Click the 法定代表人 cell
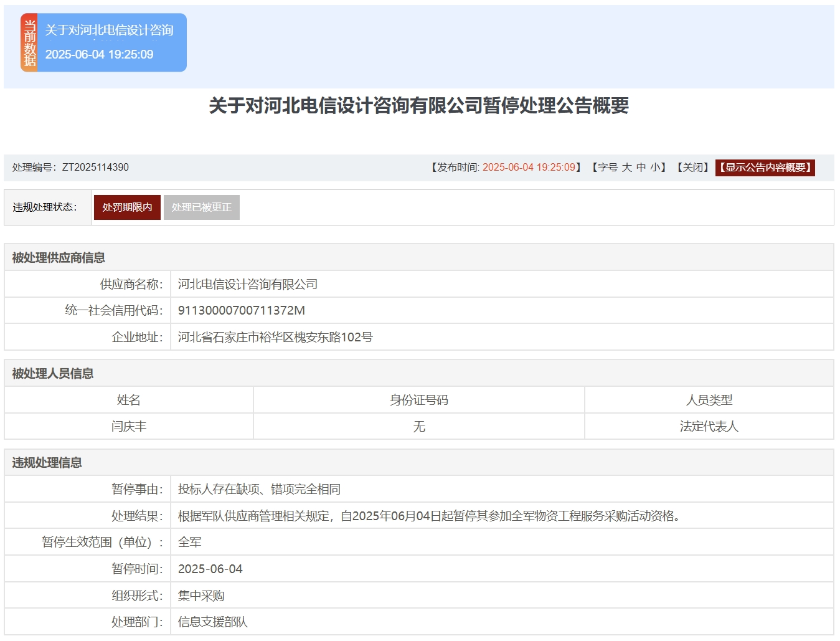 [709, 426]
